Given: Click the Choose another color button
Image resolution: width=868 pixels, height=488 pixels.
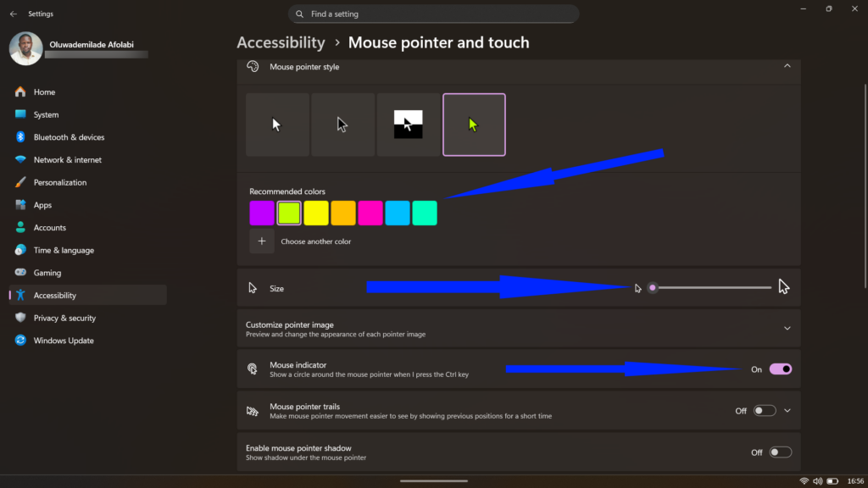Looking at the screenshot, I should [x=261, y=241].
